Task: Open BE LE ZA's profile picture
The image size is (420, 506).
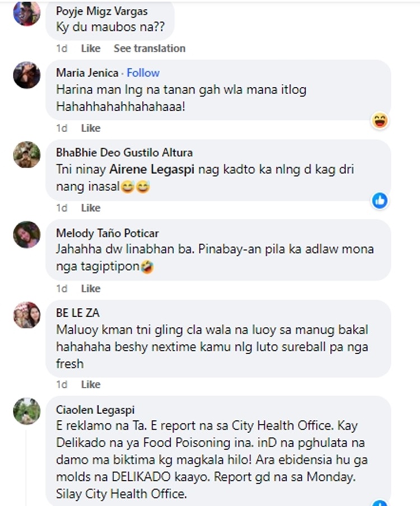Action: pos(26,315)
